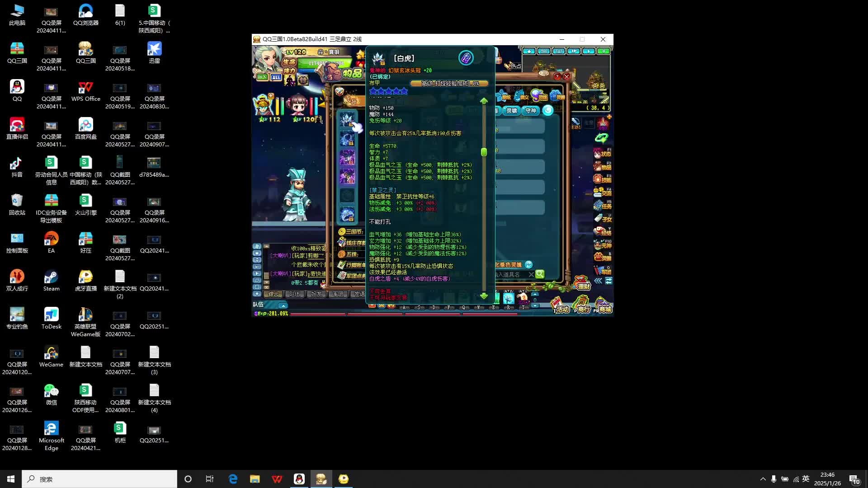Toggle the sidebar swap arrows button
Image resolution: width=868 pixels, height=488 pixels.
(609, 281)
